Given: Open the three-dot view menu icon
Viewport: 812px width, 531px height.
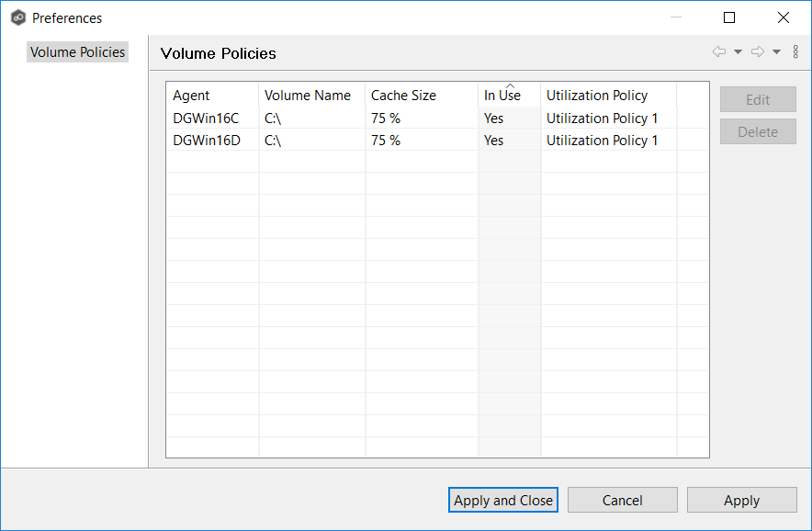Looking at the screenshot, I should [795, 52].
